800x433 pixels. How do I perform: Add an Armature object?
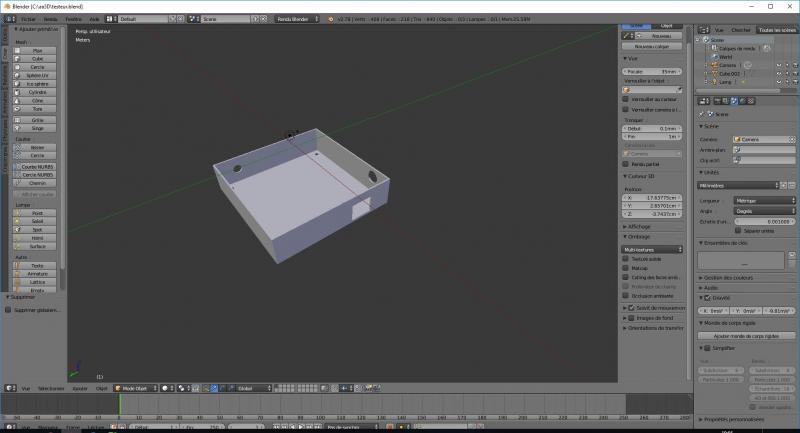pyautogui.click(x=38, y=273)
